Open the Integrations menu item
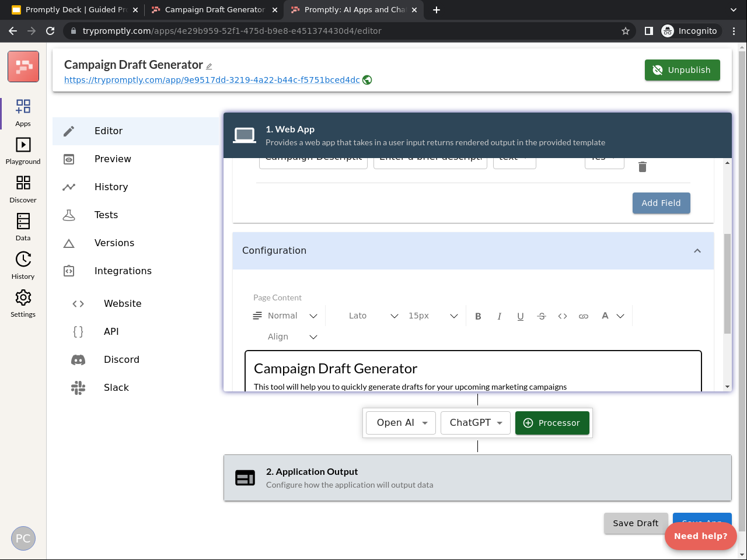 pos(136,271)
